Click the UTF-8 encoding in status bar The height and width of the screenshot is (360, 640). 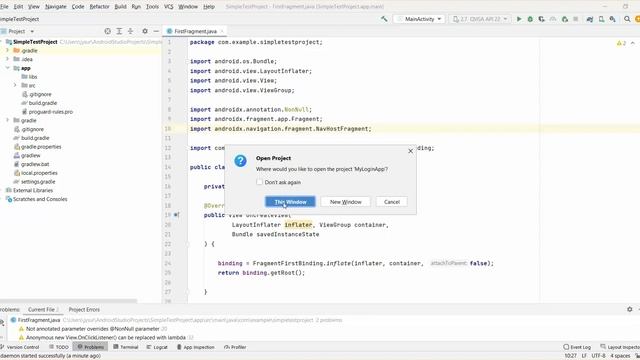coord(598,356)
